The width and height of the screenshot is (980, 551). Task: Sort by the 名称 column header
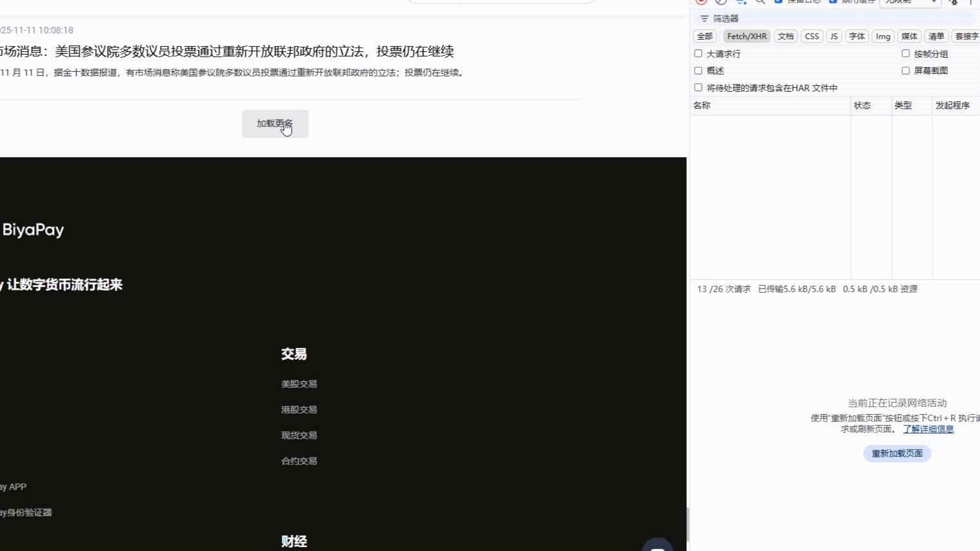pyautogui.click(x=770, y=105)
